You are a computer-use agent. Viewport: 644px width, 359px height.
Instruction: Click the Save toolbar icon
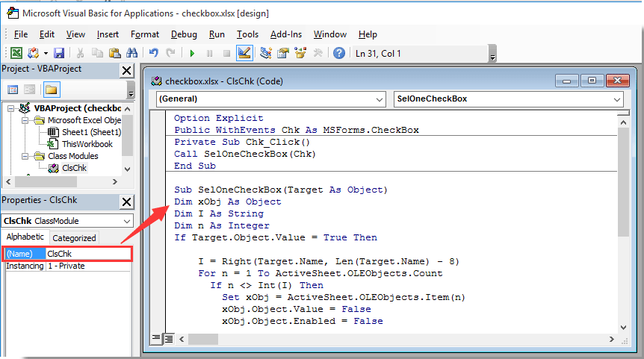click(x=59, y=53)
